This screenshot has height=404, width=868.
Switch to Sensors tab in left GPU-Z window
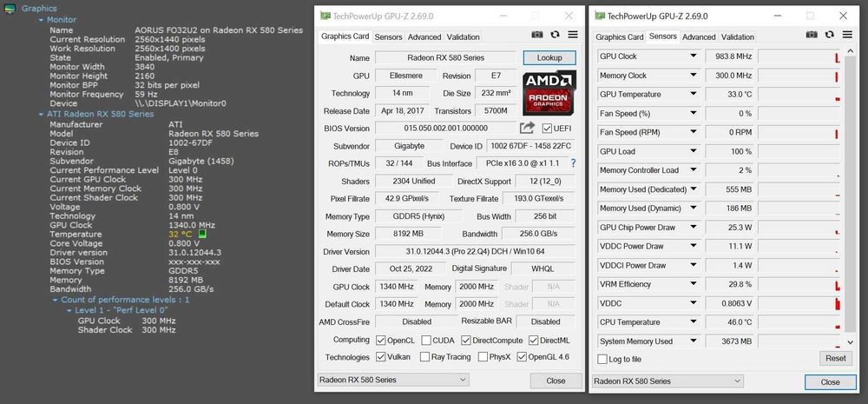[388, 37]
